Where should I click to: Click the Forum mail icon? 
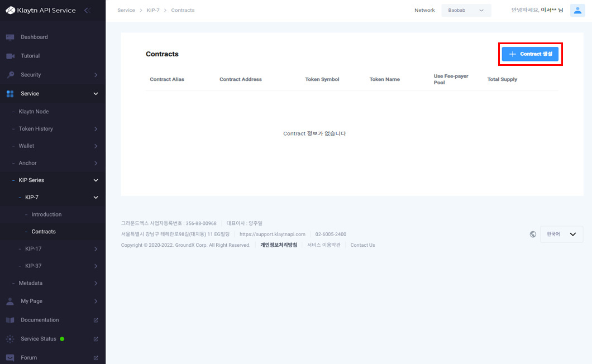pos(10,358)
